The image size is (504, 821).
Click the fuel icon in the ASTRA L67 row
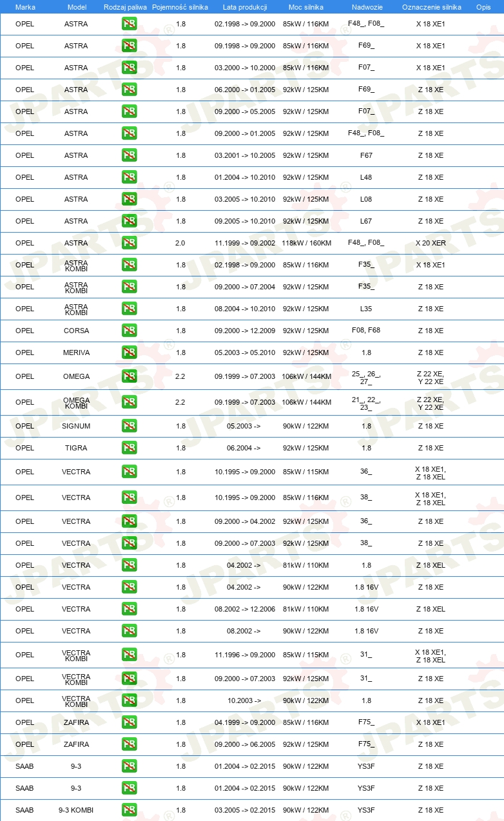point(129,221)
